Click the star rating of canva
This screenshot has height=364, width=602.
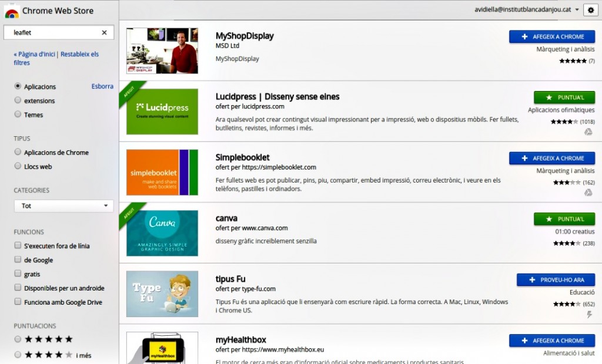click(567, 243)
